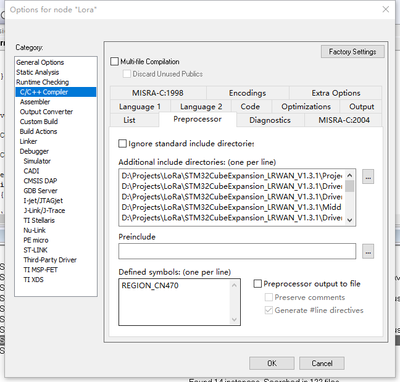Click browse button next to Preinclude field
Viewport: 400px width, 382px height.
point(368,251)
